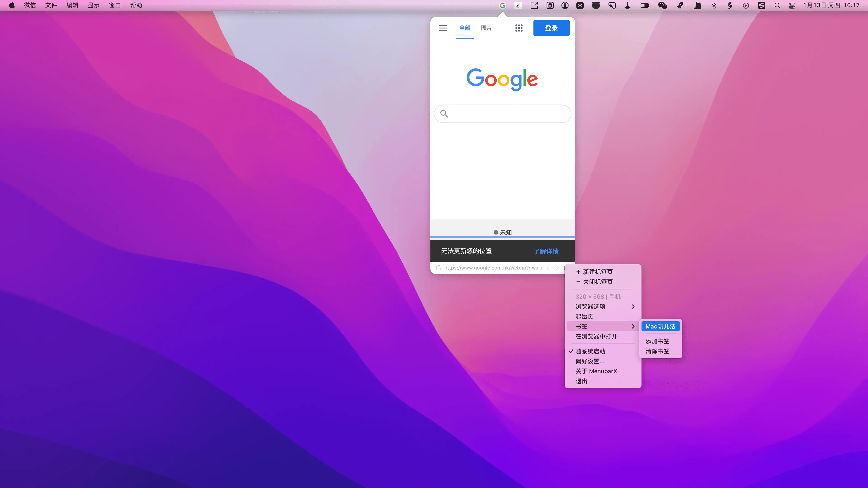Open Spotlight search magnifier in menu bar
Screen dimensions: 868x488
click(x=777, y=5)
